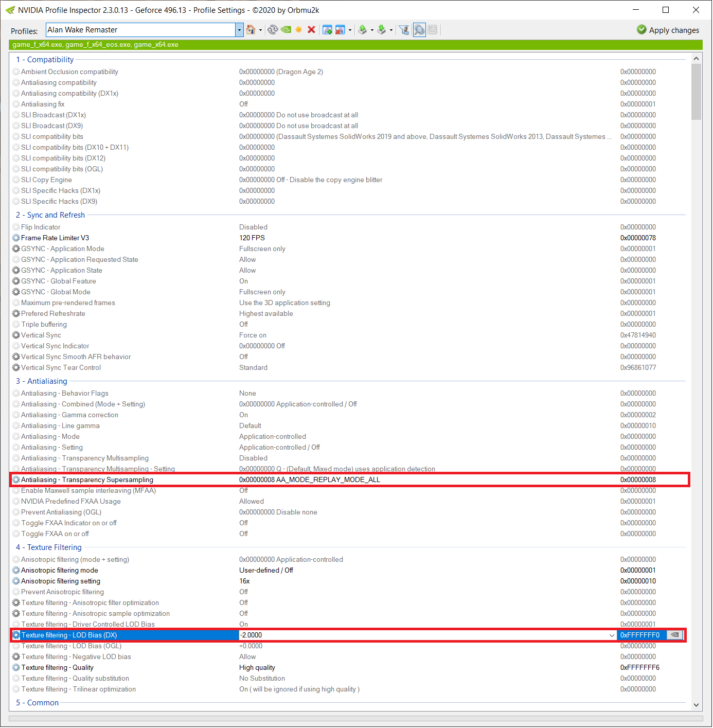
Task: Restore profile to NVIDIA defaults (green logo)
Action: coord(286,30)
